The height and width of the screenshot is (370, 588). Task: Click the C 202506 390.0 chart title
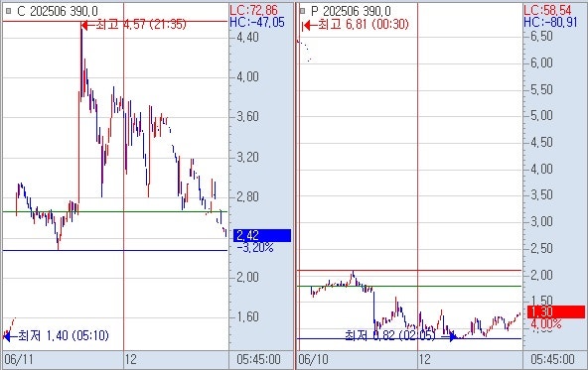[x=58, y=11]
